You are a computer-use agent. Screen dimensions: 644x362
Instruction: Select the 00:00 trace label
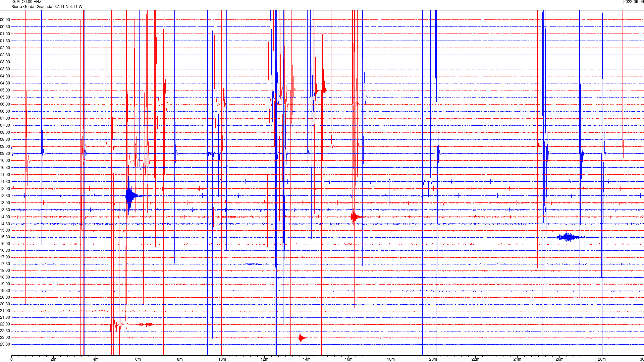click(x=5, y=20)
